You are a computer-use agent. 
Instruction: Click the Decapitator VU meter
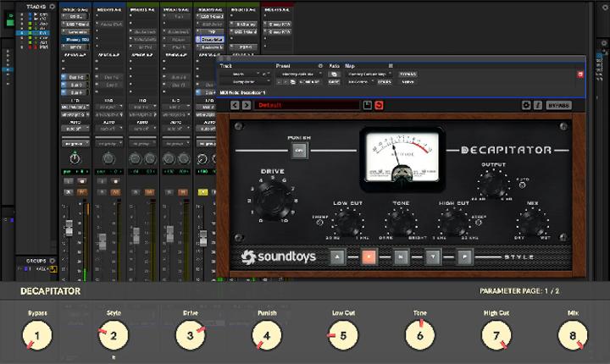click(x=402, y=158)
